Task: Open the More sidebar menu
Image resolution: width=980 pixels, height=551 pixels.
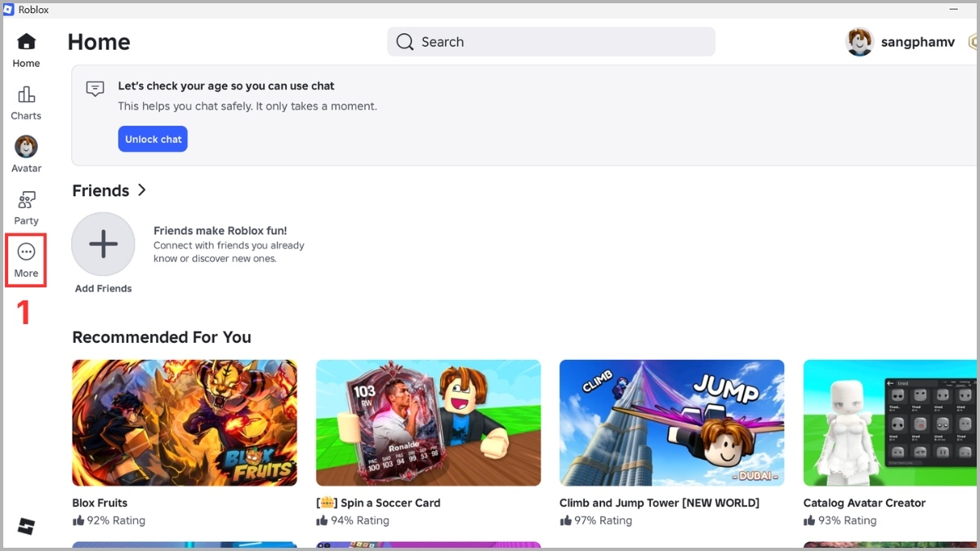Action: [x=26, y=260]
